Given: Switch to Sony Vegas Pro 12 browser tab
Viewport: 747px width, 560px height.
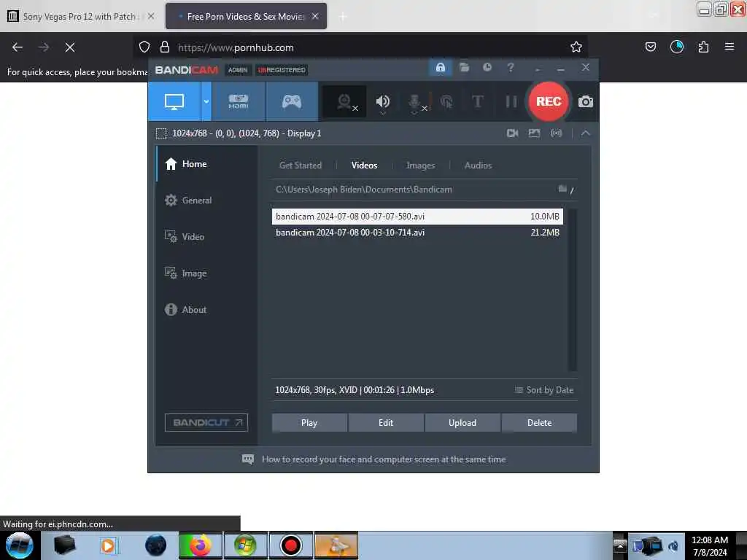Looking at the screenshot, I should click(81, 16).
